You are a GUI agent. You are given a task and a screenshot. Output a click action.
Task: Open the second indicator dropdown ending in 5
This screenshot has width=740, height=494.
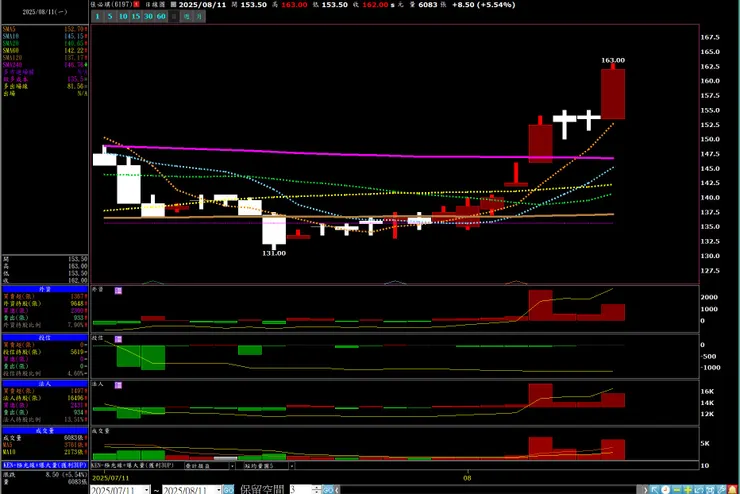[292, 466]
